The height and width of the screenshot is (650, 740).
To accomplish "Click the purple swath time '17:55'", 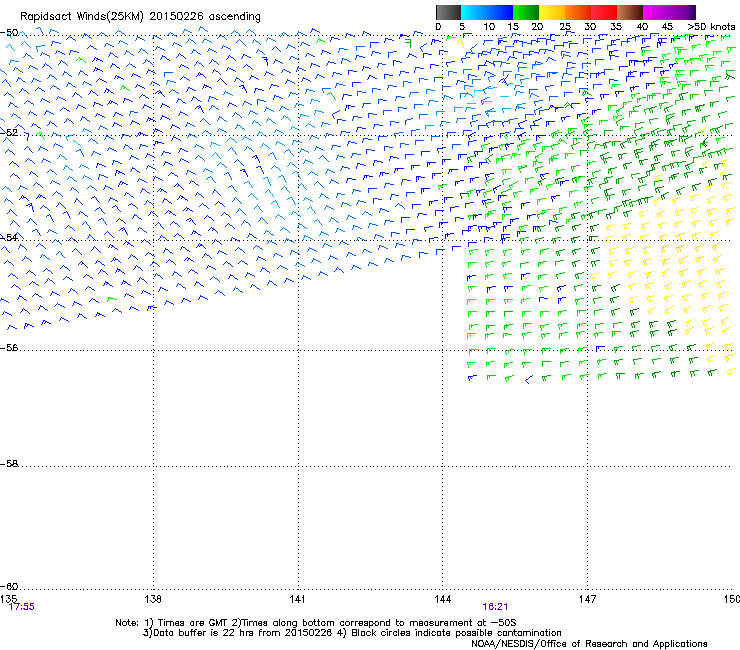I will (x=22, y=607).
